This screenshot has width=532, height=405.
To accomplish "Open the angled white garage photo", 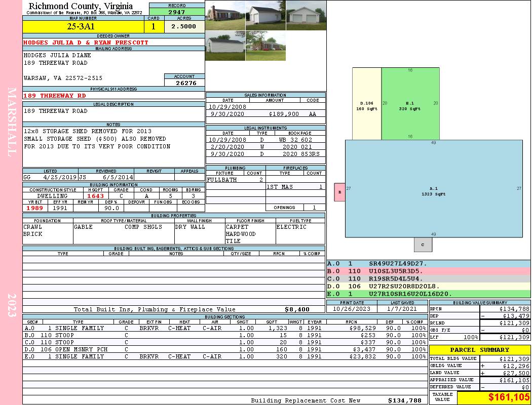I will point(265,15).
